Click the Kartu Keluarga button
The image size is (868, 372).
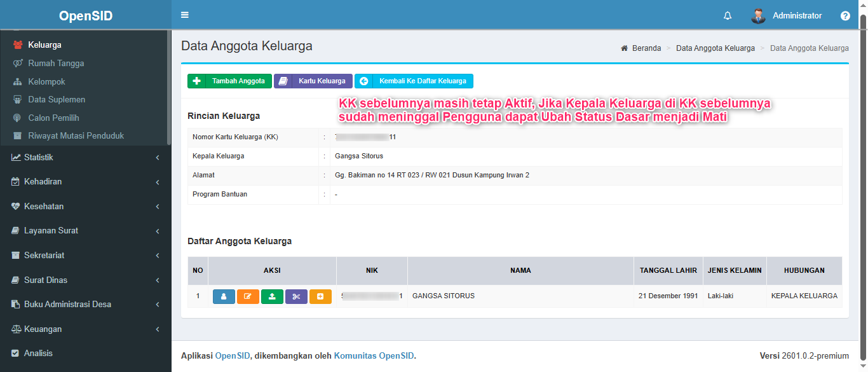click(x=313, y=81)
